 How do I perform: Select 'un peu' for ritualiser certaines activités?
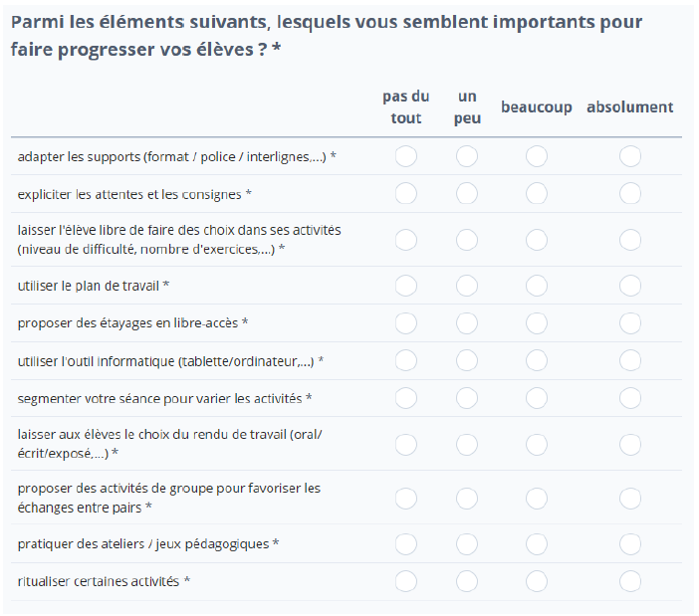tap(467, 581)
